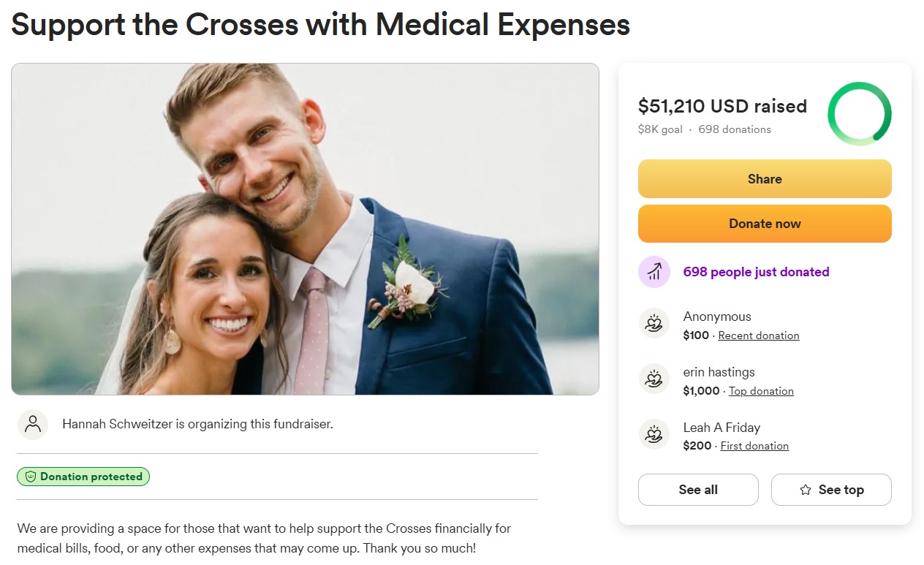Click the See top button

[x=831, y=490]
